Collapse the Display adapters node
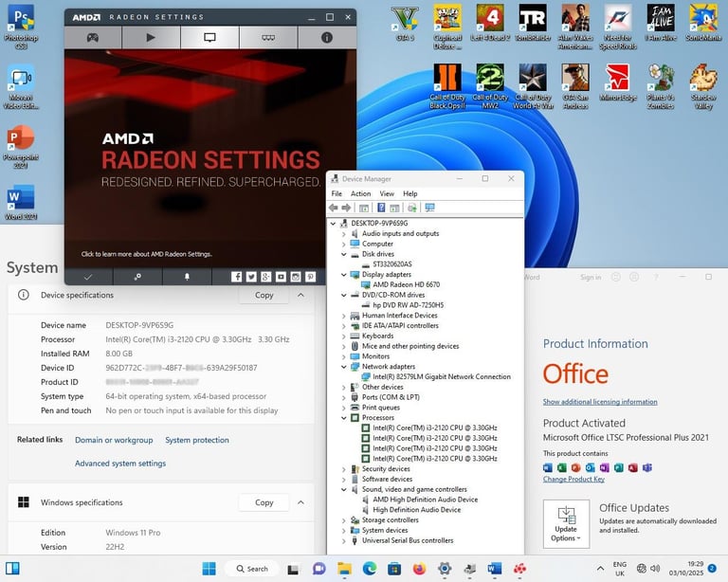728x582 pixels. [344, 275]
